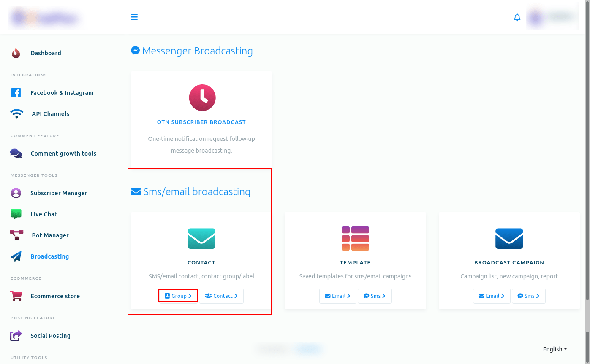The width and height of the screenshot is (590, 364).
Task: Click the Facebook icon in sidebar
Action: tap(16, 93)
